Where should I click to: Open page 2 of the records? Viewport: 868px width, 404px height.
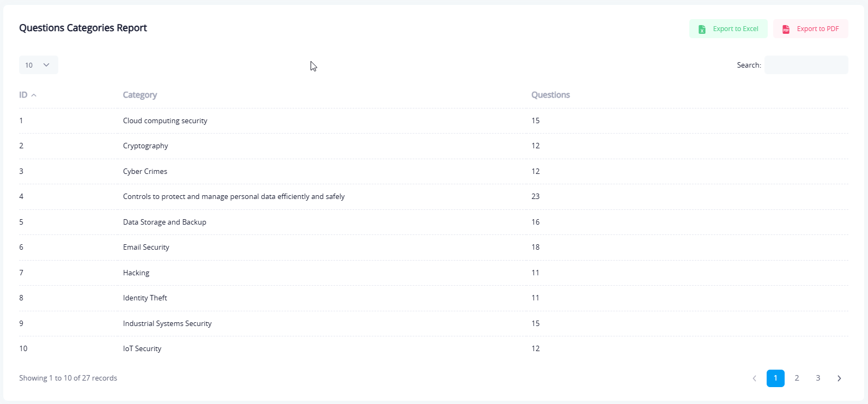click(797, 378)
